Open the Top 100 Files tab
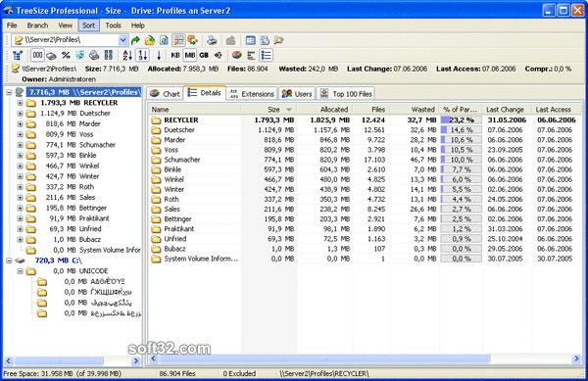This screenshot has width=588, height=381. 346,94
